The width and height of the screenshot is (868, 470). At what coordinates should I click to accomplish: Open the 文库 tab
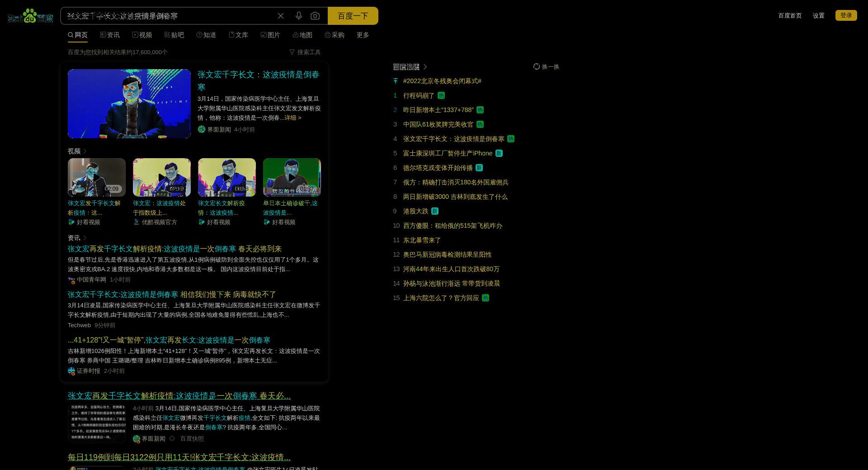pos(238,35)
